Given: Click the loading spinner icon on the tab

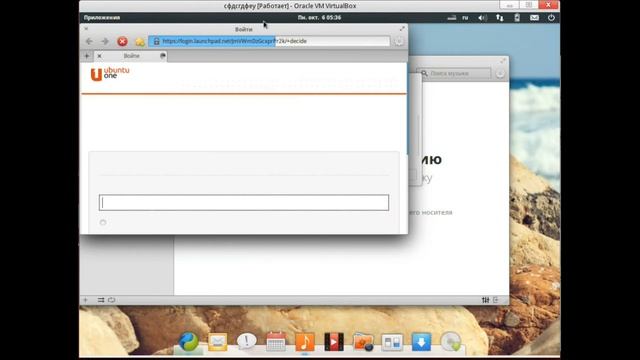Looking at the screenshot, I should tap(162, 56).
